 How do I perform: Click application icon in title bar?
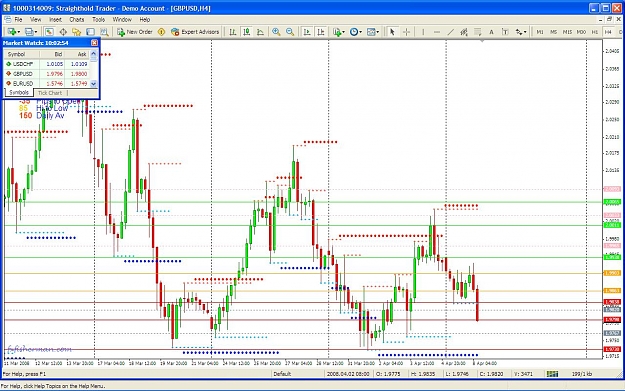[6, 8]
